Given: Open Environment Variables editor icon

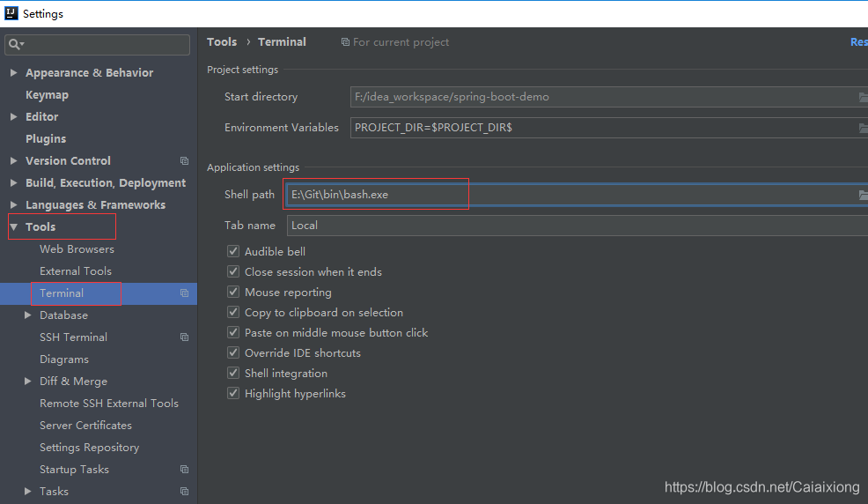Looking at the screenshot, I should click(x=863, y=128).
